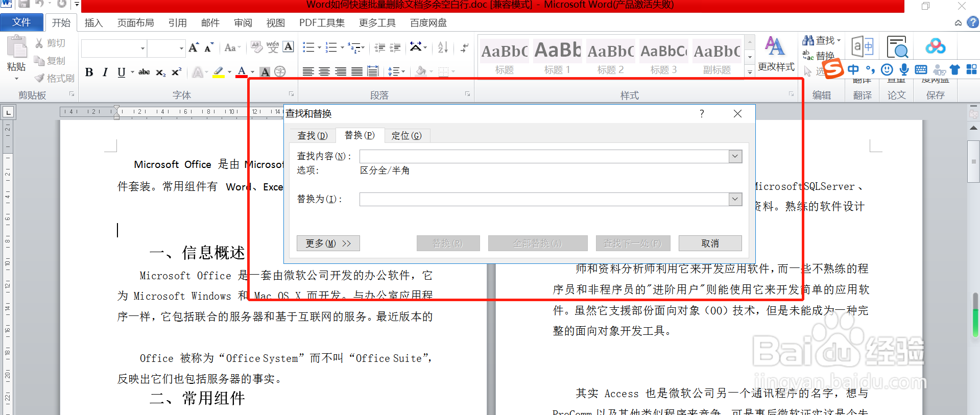Click the Grow Font icon
Image resolution: width=980 pixels, height=415 pixels.
(x=194, y=48)
